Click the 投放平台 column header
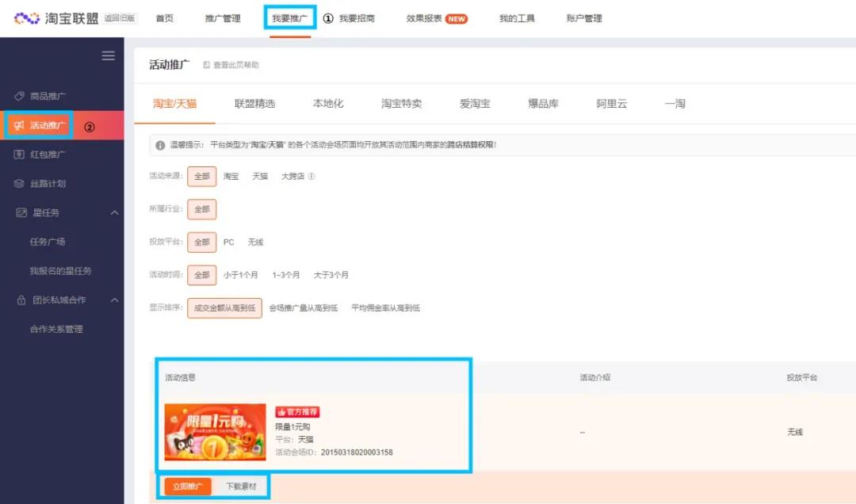 (x=802, y=377)
